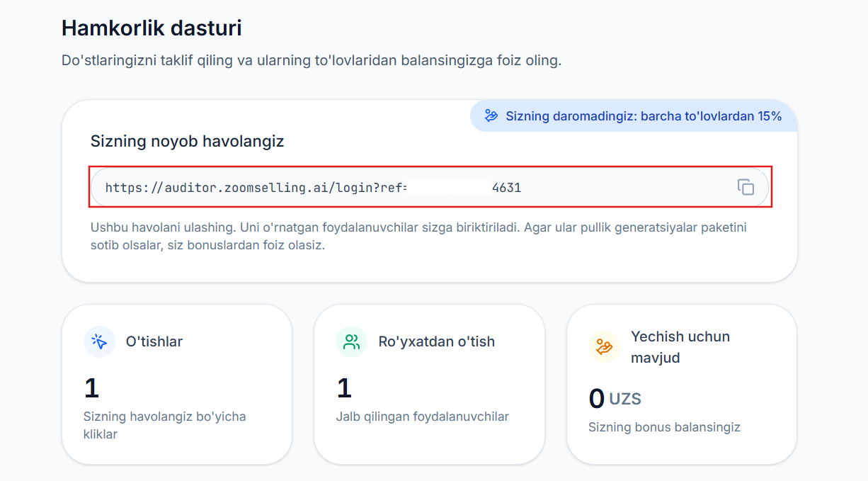The height and width of the screenshot is (481, 868).
Task: Click the cursor icon in the O'tishlar card
Action: pos(99,341)
